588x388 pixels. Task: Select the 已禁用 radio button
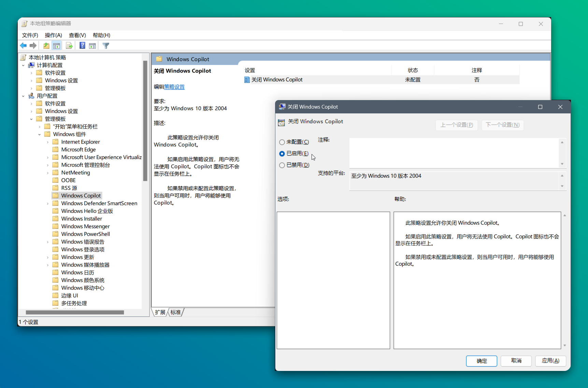click(x=282, y=165)
